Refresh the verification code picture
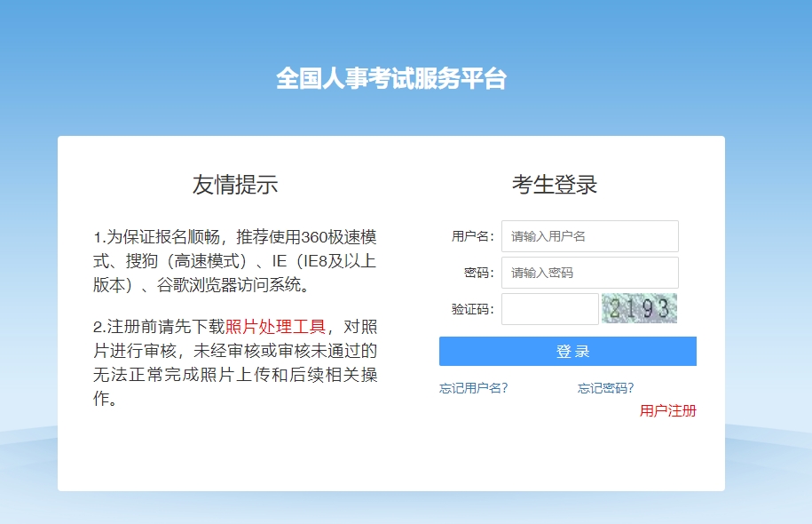The width and height of the screenshot is (812, 524). [x=641, y=308]
